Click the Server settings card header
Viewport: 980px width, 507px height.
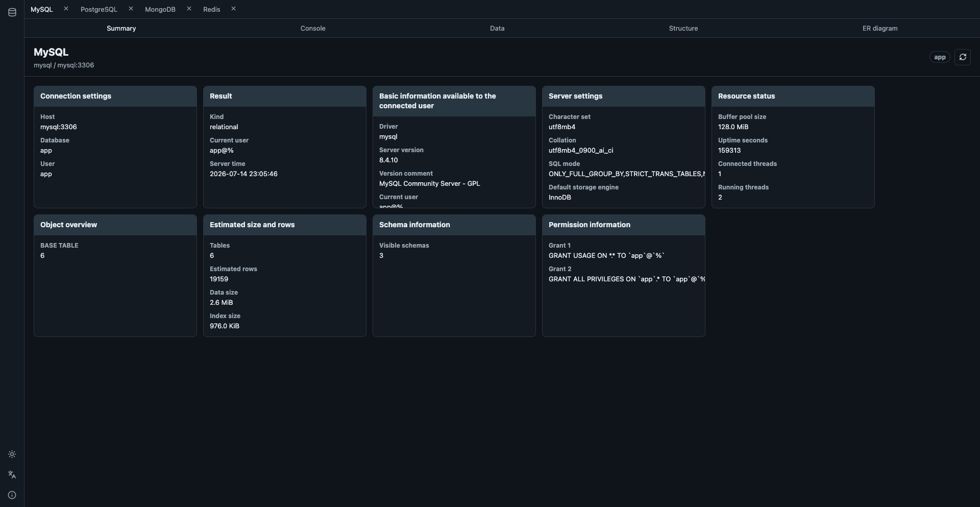[x=624, y=96]
